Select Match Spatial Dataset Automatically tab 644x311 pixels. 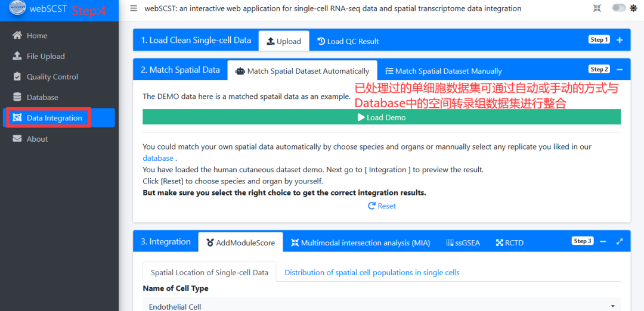coord(302,71)
